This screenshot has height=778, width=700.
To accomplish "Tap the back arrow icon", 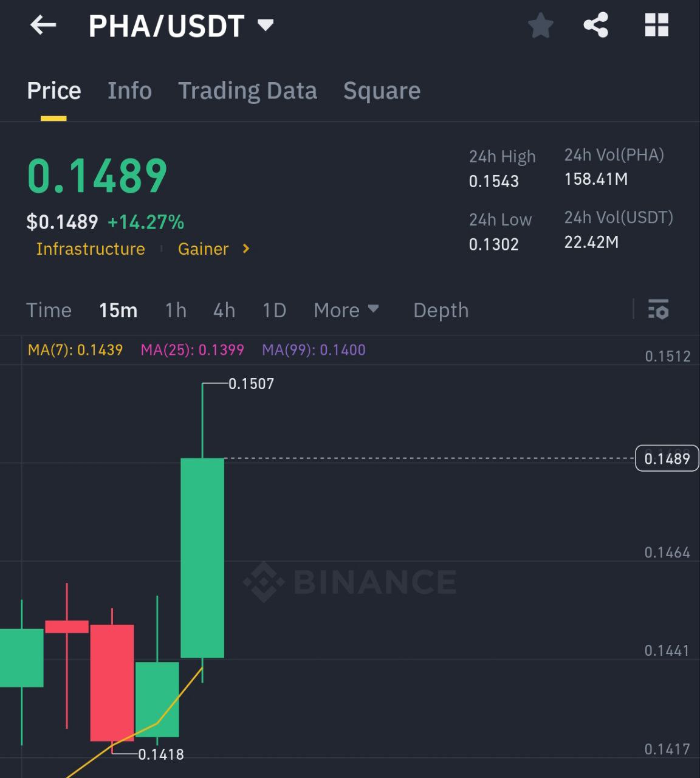I will pyautogui.click(x=43, y=26).
